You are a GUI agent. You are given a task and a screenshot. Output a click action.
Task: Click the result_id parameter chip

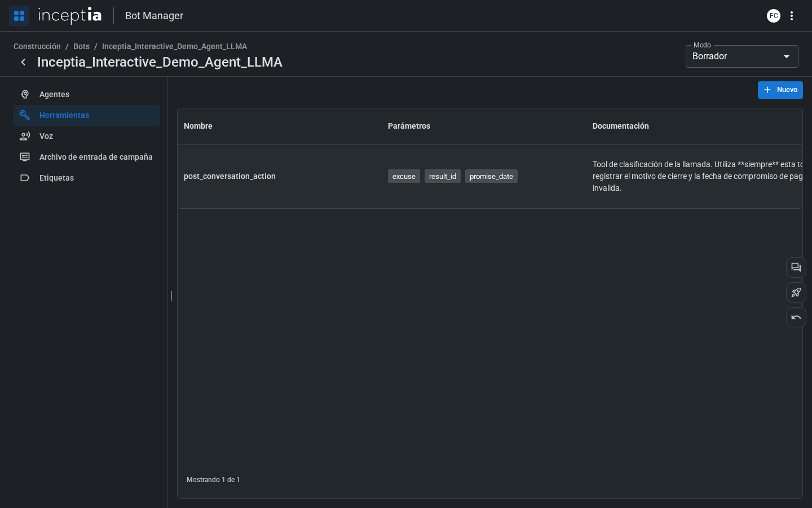coord(443,176)
